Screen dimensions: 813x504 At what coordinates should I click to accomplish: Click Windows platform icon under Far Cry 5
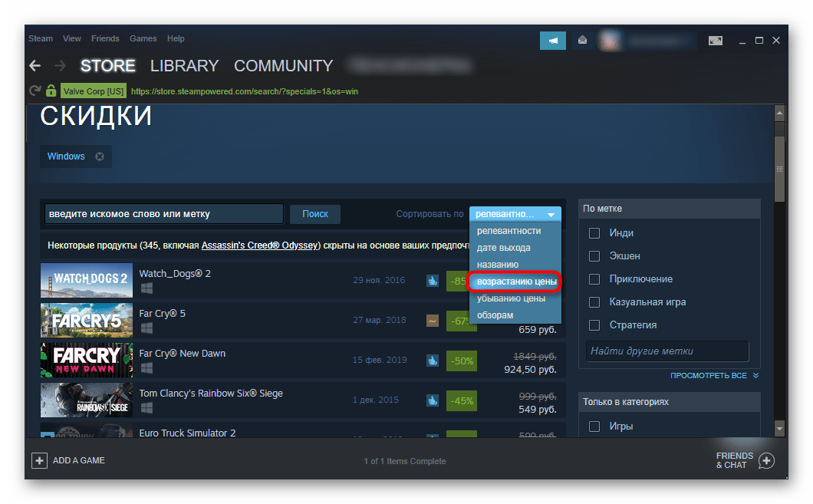[146, 328]
